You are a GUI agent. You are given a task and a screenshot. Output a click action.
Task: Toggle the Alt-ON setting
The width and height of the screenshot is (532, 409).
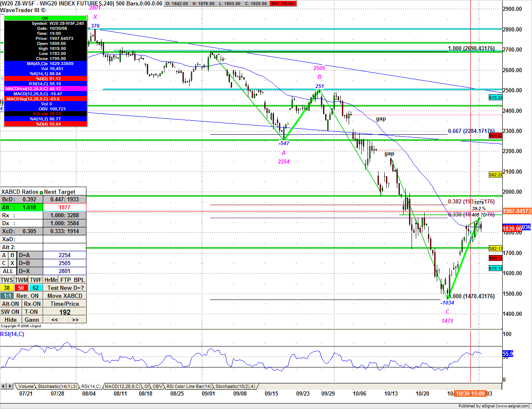11,304
